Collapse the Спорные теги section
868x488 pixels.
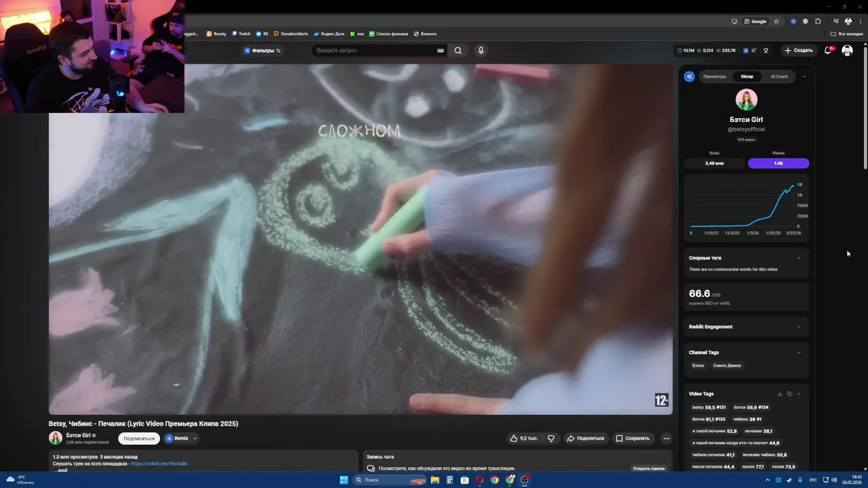(x=799, y=258)
